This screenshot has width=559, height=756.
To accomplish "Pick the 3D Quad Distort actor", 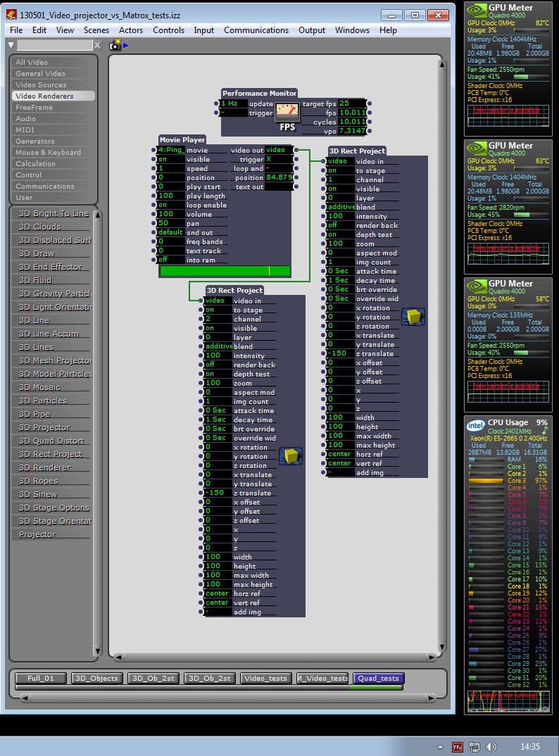I will tap(51, 441).
